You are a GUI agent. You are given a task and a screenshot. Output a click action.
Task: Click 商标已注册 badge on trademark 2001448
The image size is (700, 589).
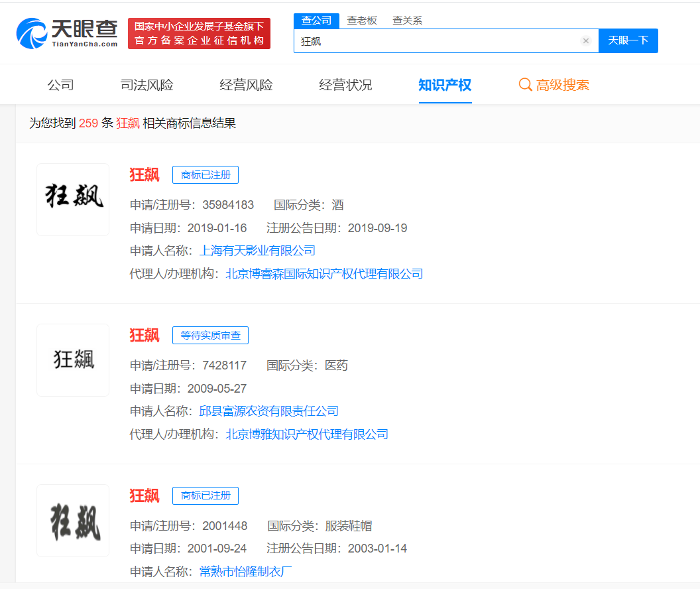[x=205, y=495]
